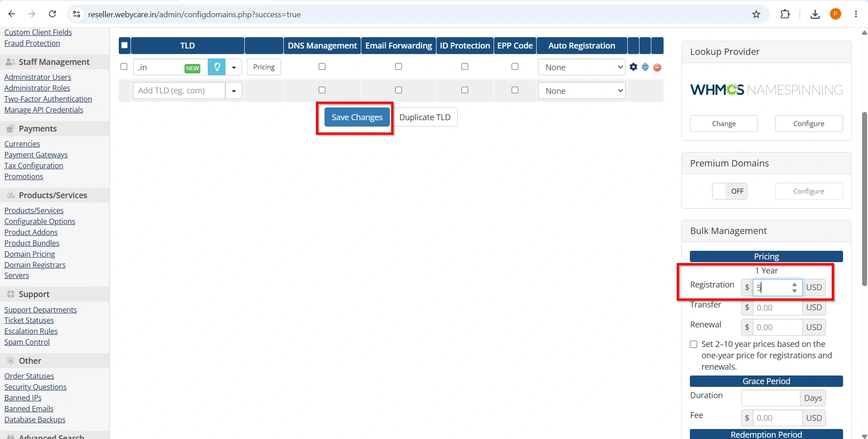Go to Payment Gateways
This screenshot has width=868, height=439.
pos(36,155)
